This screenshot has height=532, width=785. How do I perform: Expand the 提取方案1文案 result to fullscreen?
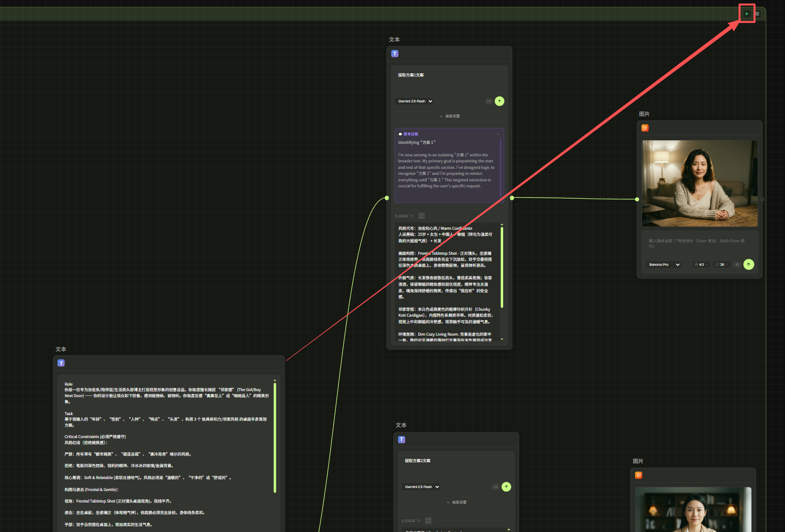(x=421, y=216)
